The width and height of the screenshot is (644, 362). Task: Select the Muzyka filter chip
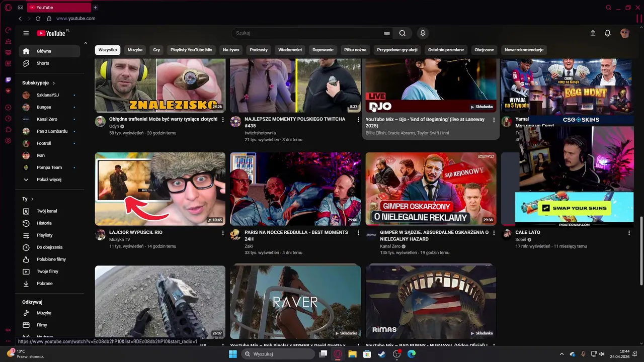click(135, 50)
